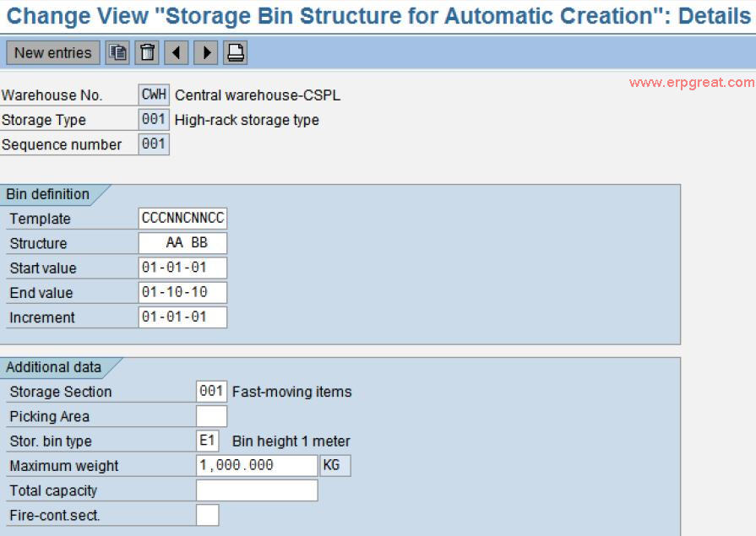Click the KG weight unit field
The width and height of the screenshot is (756, 536).
pos(335,465)
